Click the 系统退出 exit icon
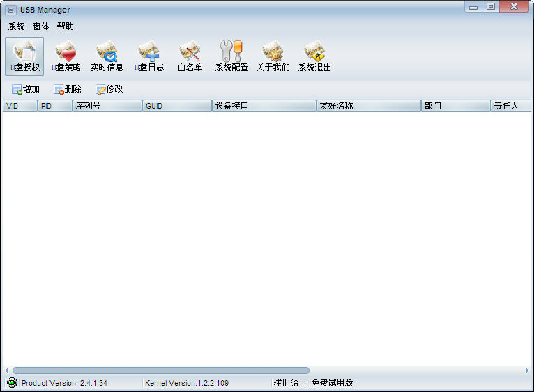 [x=314, y=56]
